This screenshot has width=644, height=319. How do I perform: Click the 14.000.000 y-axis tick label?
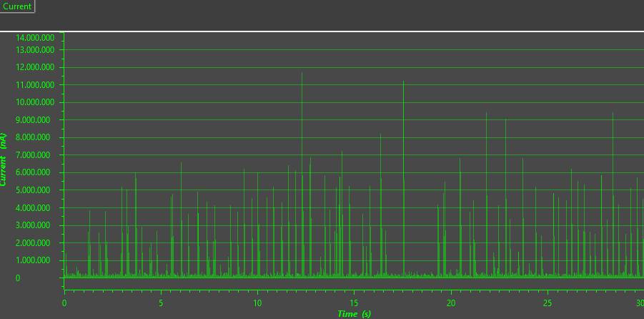35,37
